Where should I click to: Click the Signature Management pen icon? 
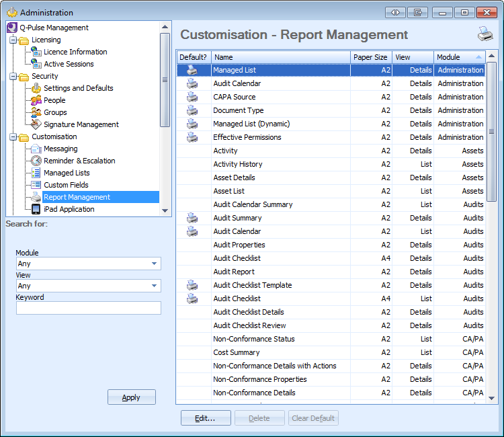point(36,124)
